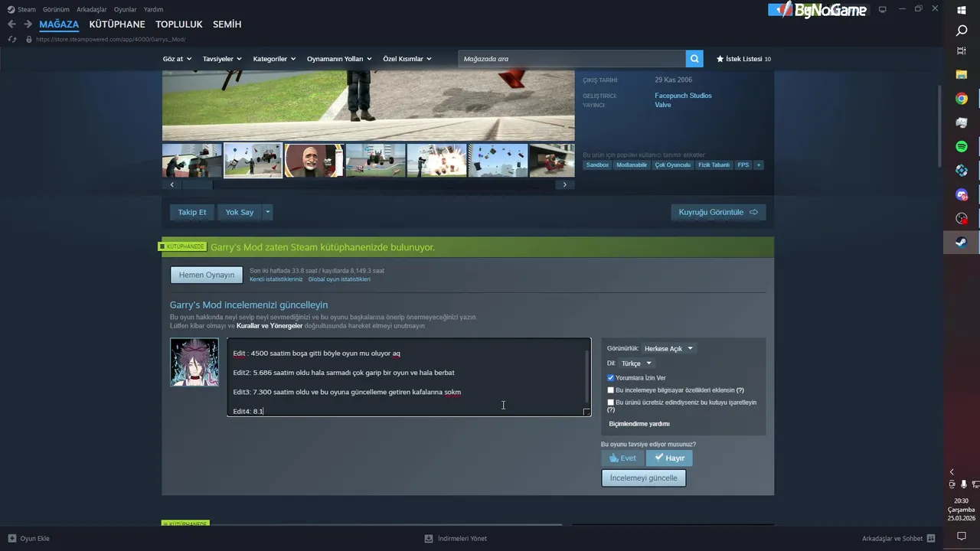Submit with İncelemeyi güncelle button
Screen dimensions: 980x551
[644, 478]
